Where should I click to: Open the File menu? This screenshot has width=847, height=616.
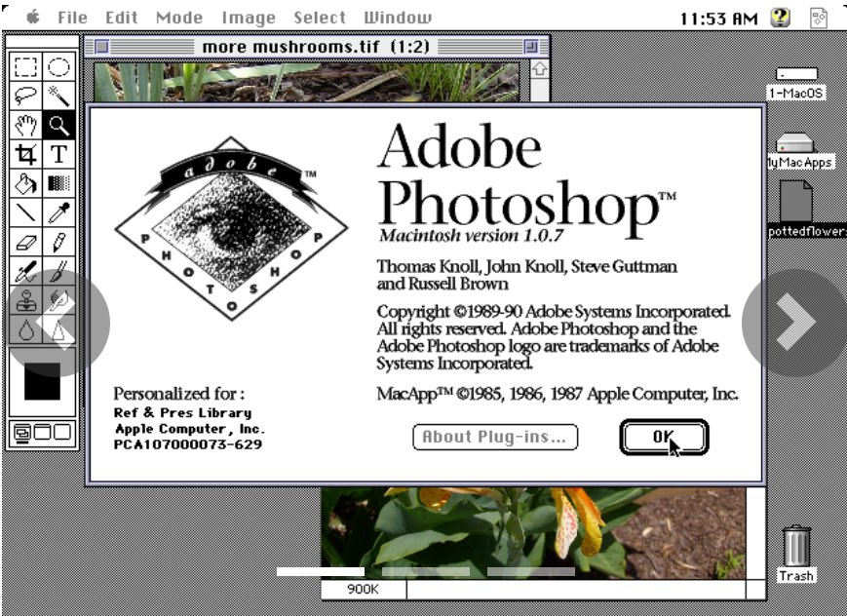(x=72, y=18)
